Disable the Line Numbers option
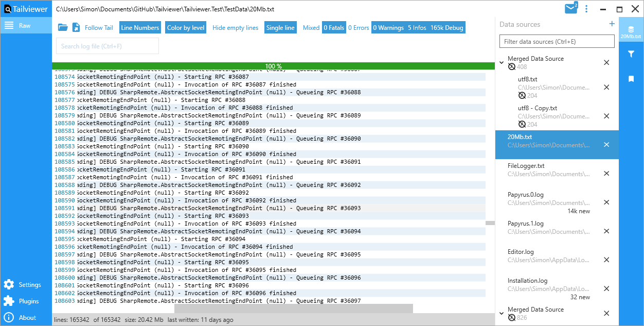644x326 pixels. click(139, 27)
